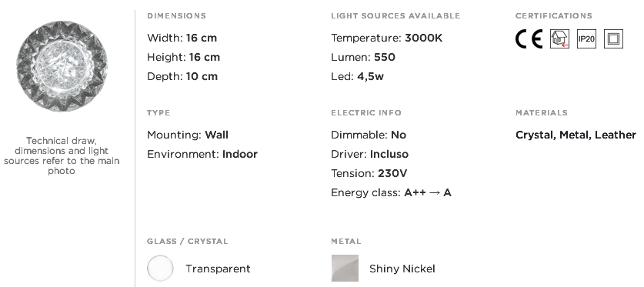Click the technical draw caption text
The image size is (644, 287).
click(62, 156)
